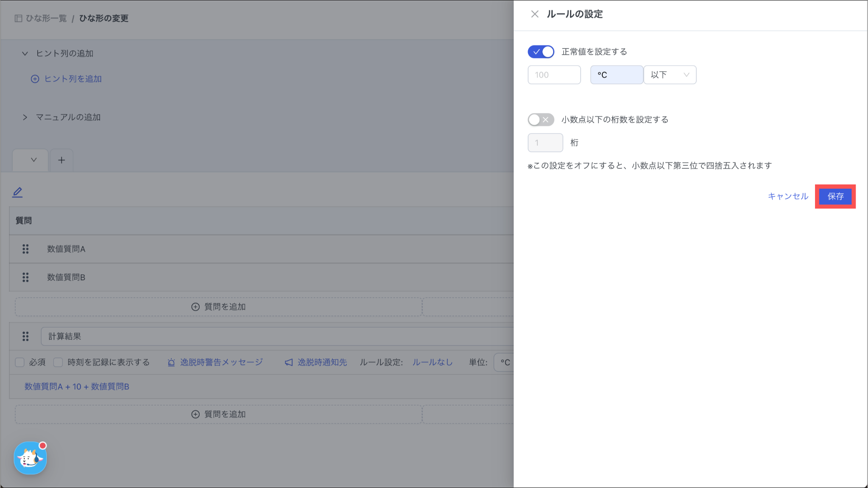Open the tab chevron dropdown
This screenshot has height=488, width=868.
pyautogui.click(x=33, y=160)
